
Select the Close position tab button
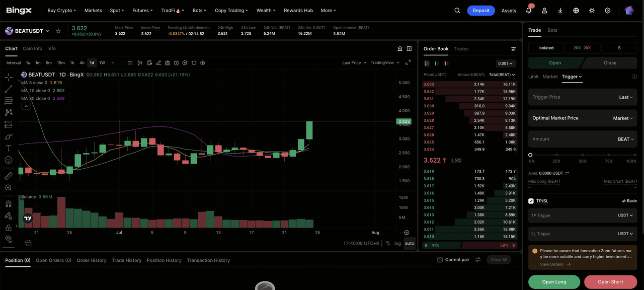tap(610, 63)
